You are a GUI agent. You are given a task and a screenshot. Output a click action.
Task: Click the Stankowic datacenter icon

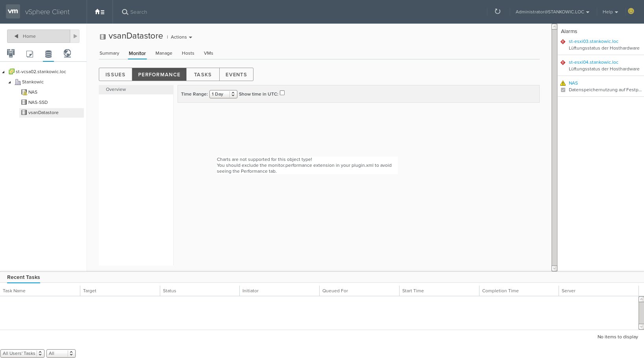(x=18, y=82)
